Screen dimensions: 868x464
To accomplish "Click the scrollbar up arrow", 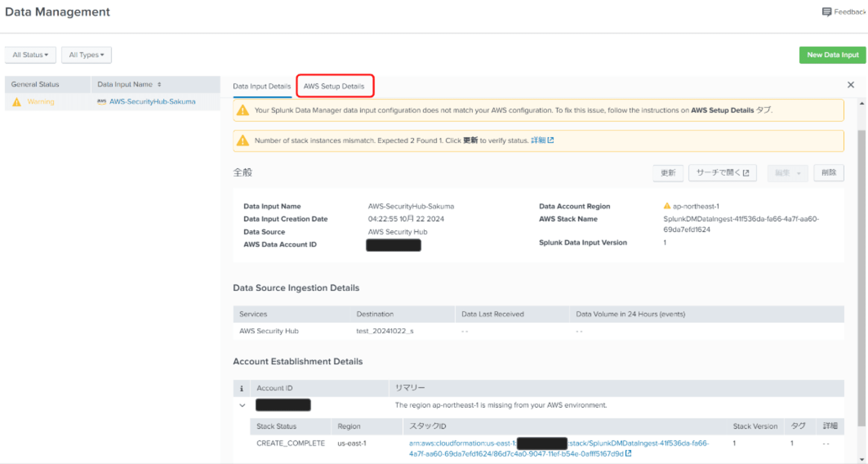I will click(x=861, y=104).
